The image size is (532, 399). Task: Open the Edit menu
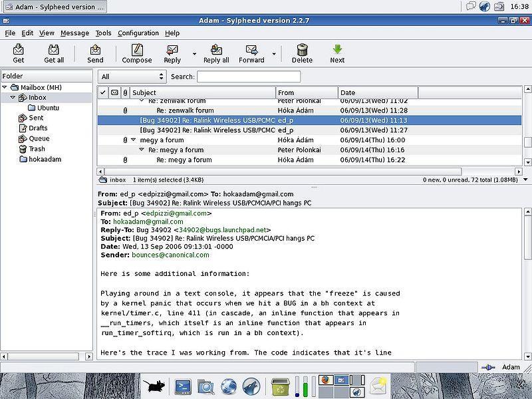[x=27, y=33]
